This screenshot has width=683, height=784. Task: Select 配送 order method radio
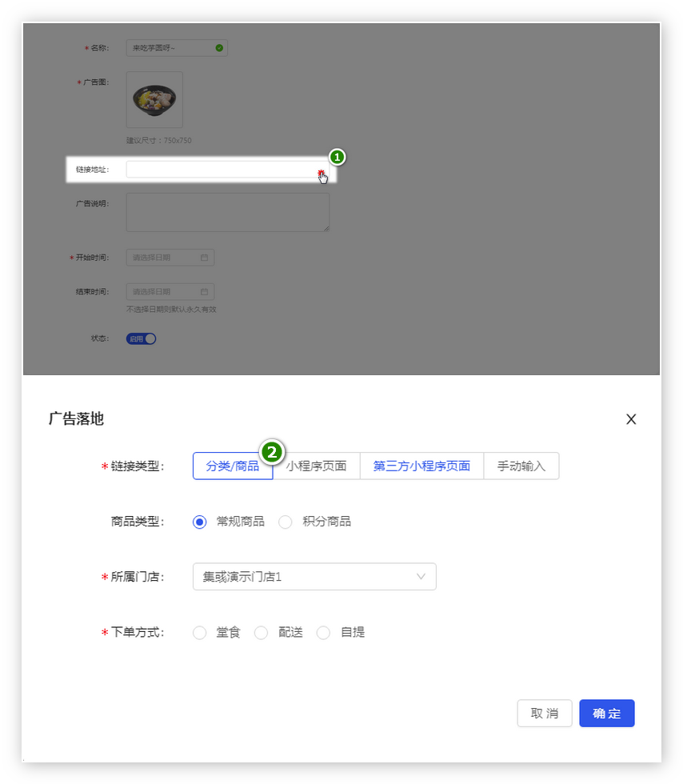tap(261, 633)
